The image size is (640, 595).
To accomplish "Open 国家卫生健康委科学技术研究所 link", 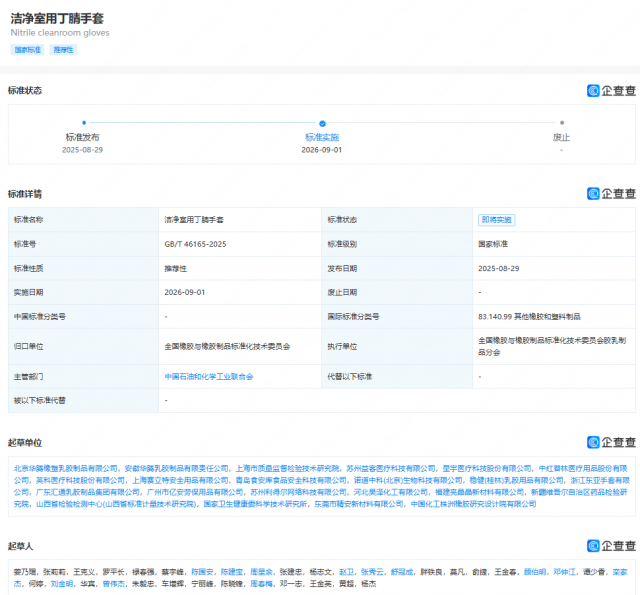I will (255, 504).
